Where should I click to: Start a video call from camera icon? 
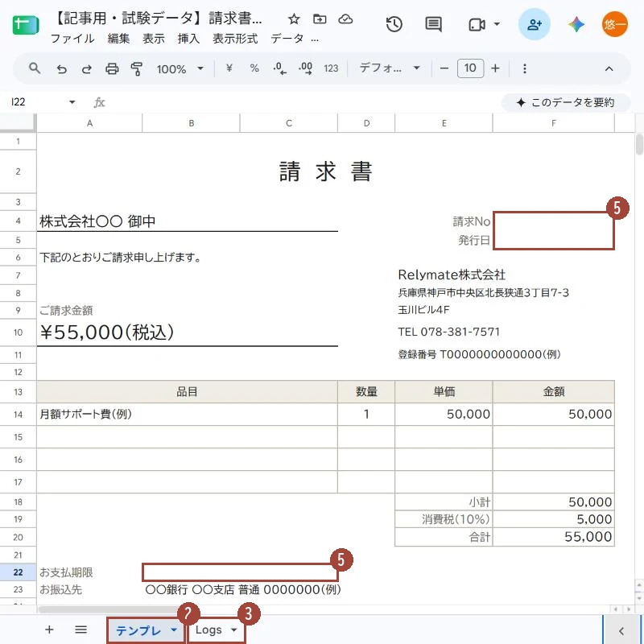[x=477, y=25]
